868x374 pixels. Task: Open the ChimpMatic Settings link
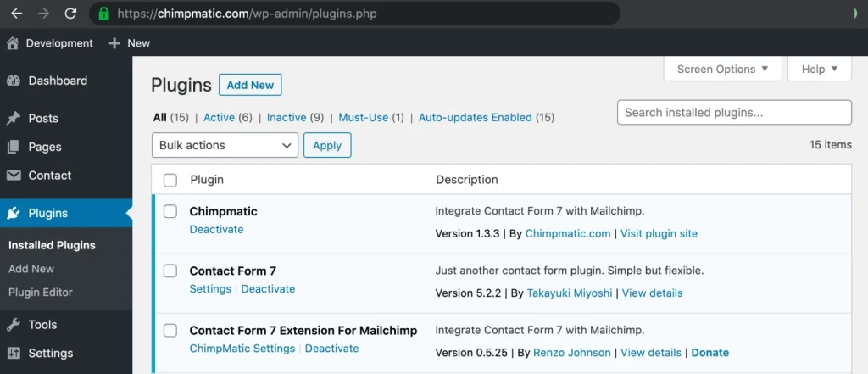point(242,349)
